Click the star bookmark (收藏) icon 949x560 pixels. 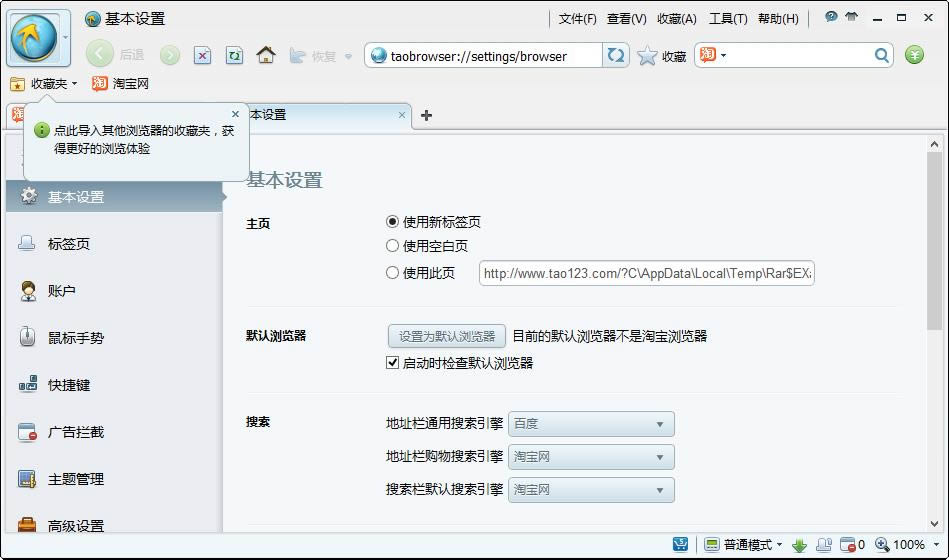[647, 56]
